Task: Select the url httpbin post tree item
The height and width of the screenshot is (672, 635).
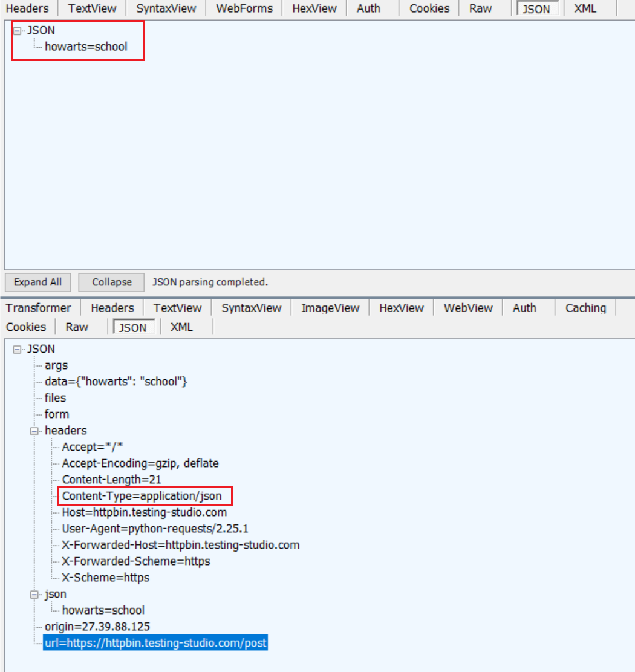Action: (x=155, y=643)
